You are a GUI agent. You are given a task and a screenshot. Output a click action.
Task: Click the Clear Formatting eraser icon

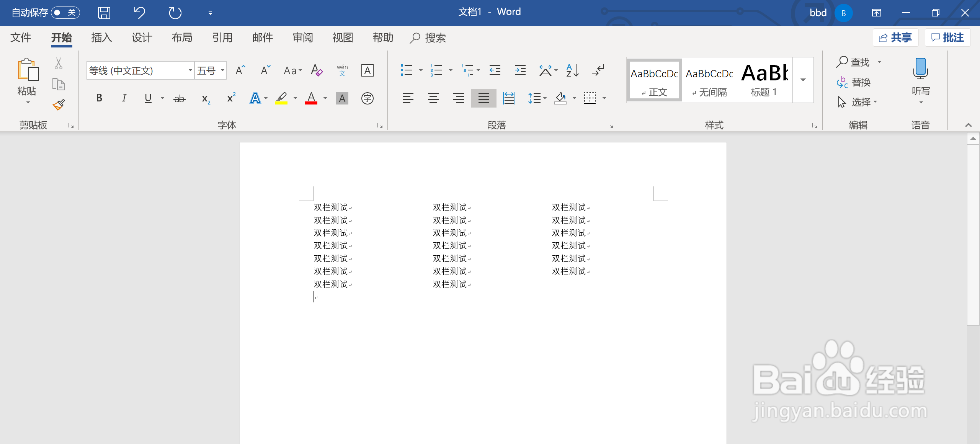pyautogui.click(x=317, y=70)
